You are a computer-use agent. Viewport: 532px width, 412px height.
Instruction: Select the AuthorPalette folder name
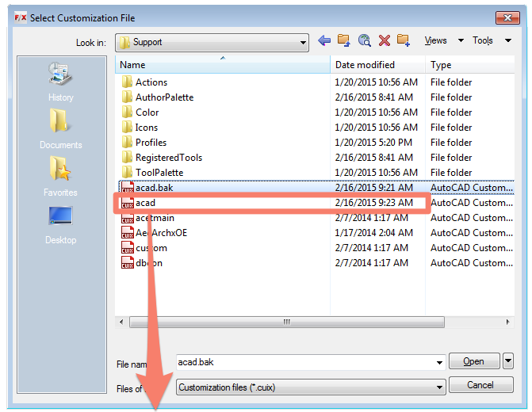[165, 97]
